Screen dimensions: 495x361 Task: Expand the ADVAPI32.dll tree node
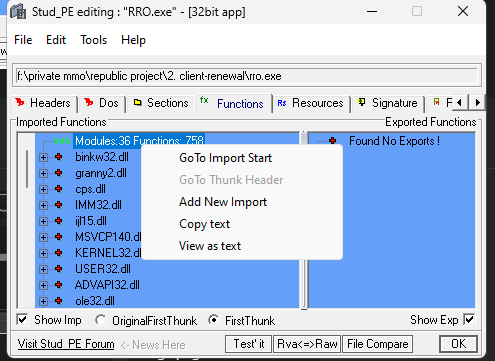(43, 285)
